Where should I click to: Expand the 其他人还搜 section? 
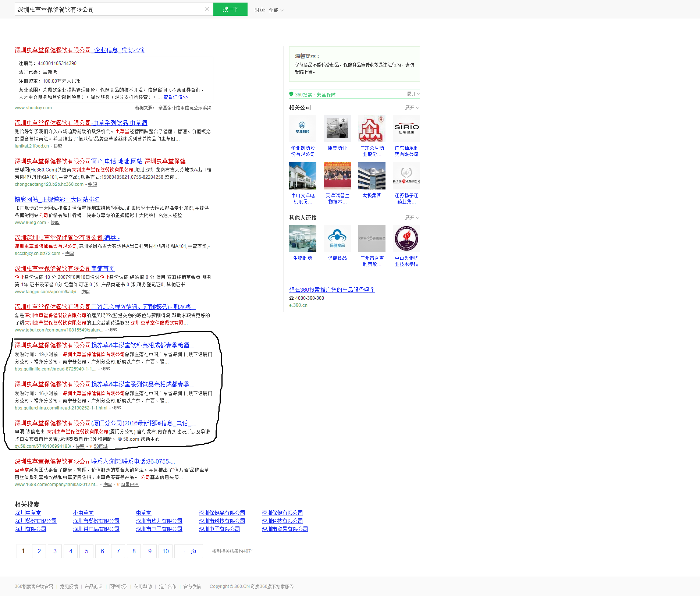point(412,218)
